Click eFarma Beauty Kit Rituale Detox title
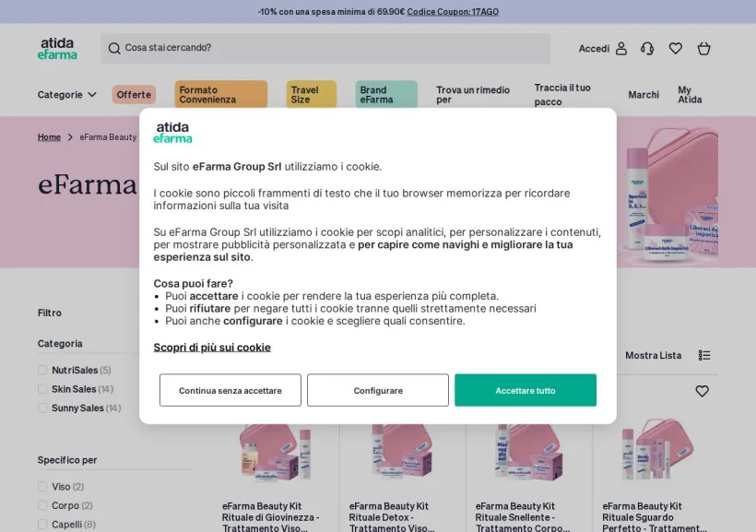The image size is (756, 532). (x=392, y=517)
